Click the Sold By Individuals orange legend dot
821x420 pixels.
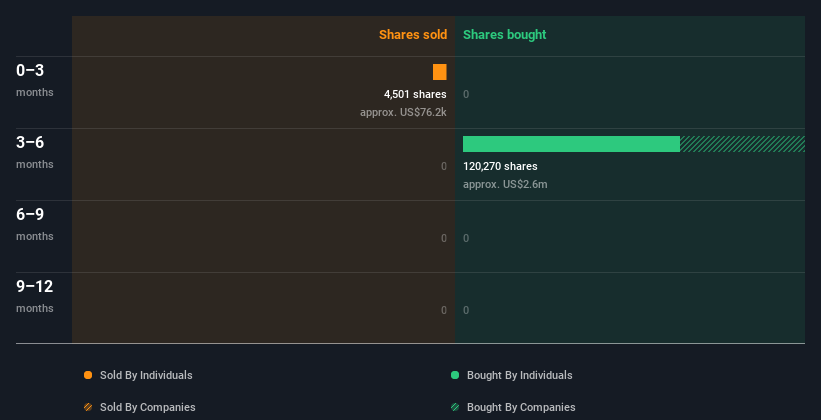click(x=88, y=375)
